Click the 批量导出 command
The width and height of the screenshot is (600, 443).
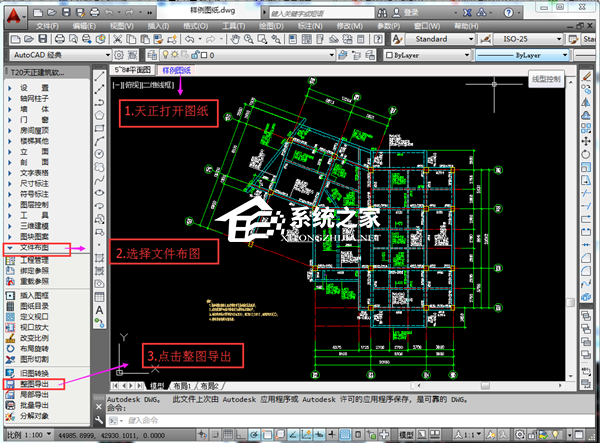point(34,405)
